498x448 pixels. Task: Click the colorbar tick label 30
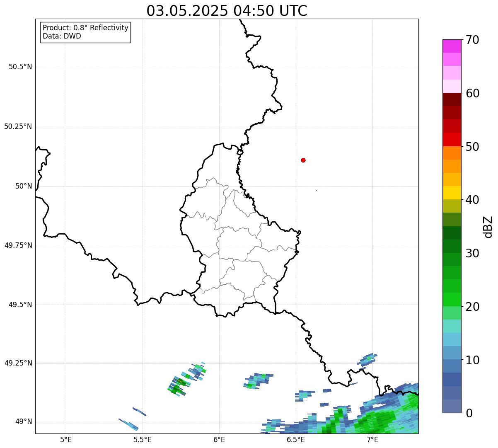(x=472, y=253)
